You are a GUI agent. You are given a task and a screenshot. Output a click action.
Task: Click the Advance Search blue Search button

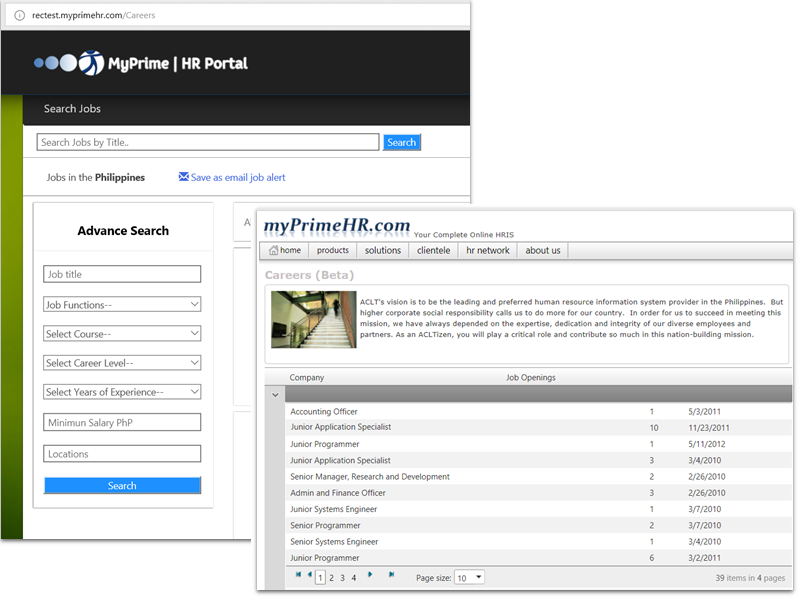122,485
